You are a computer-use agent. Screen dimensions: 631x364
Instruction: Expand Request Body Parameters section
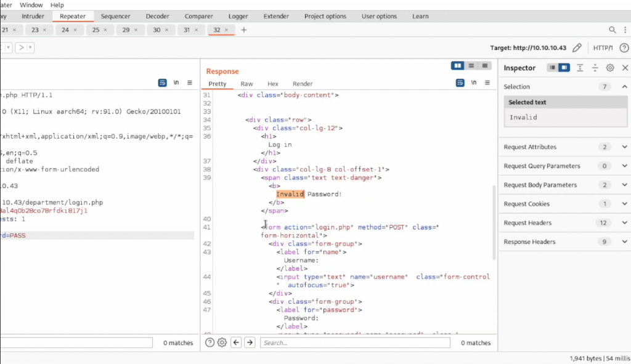point(624,185)
